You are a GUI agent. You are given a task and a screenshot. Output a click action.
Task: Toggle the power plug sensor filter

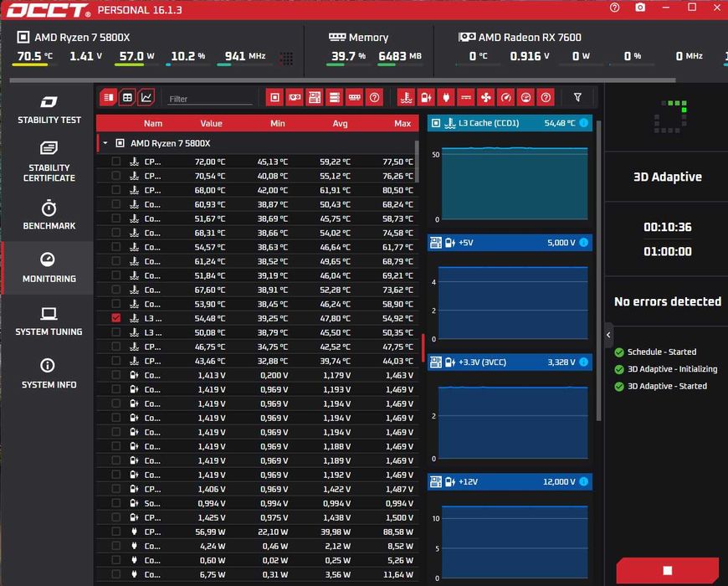446,97
